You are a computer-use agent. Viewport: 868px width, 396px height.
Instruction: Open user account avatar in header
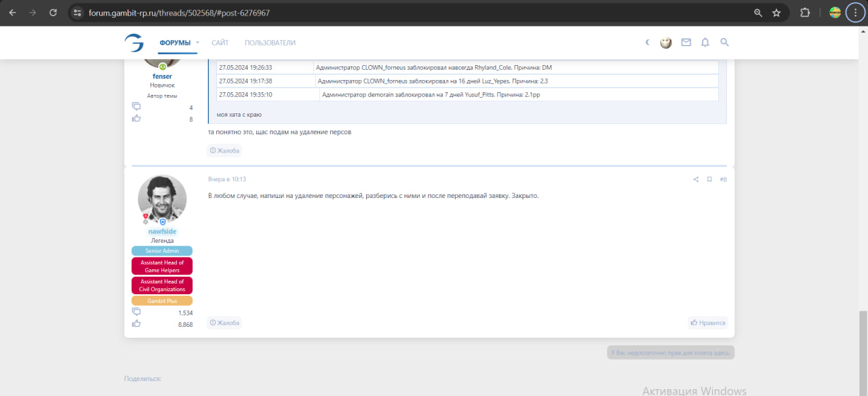(666, 42)
